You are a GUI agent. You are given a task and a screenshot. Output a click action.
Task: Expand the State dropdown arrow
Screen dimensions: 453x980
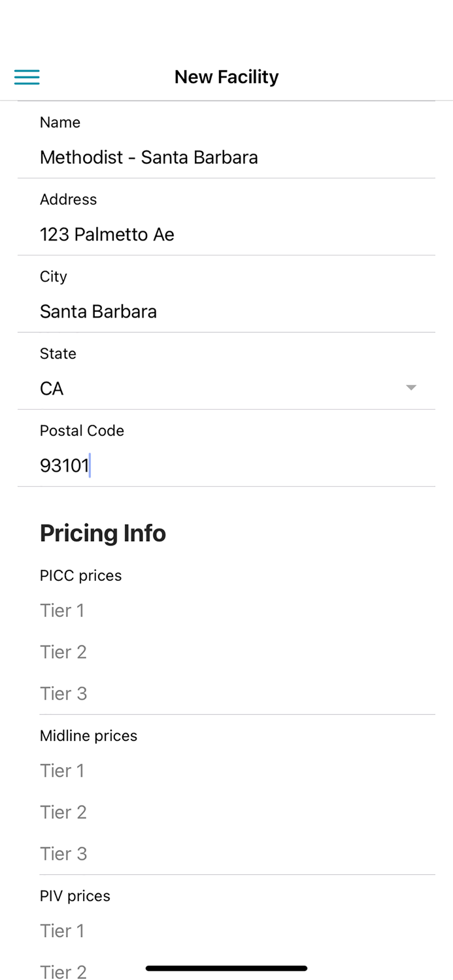coord(411,388)
